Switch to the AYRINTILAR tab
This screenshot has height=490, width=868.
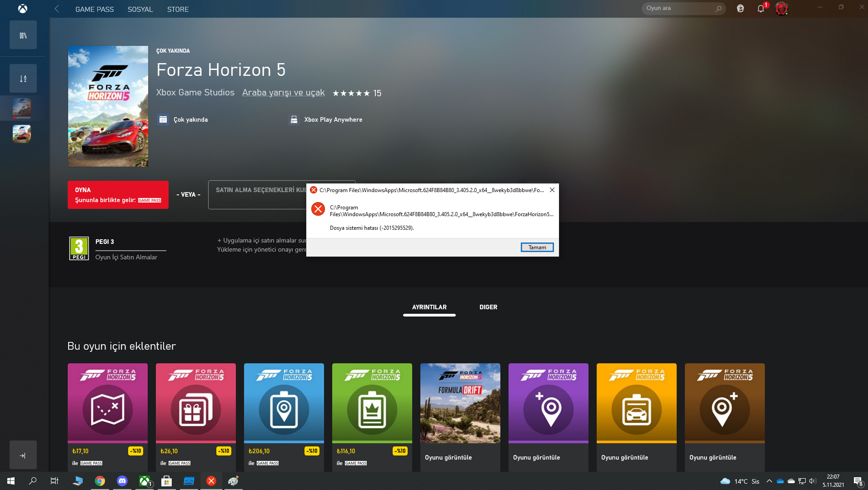pos(429,307)
